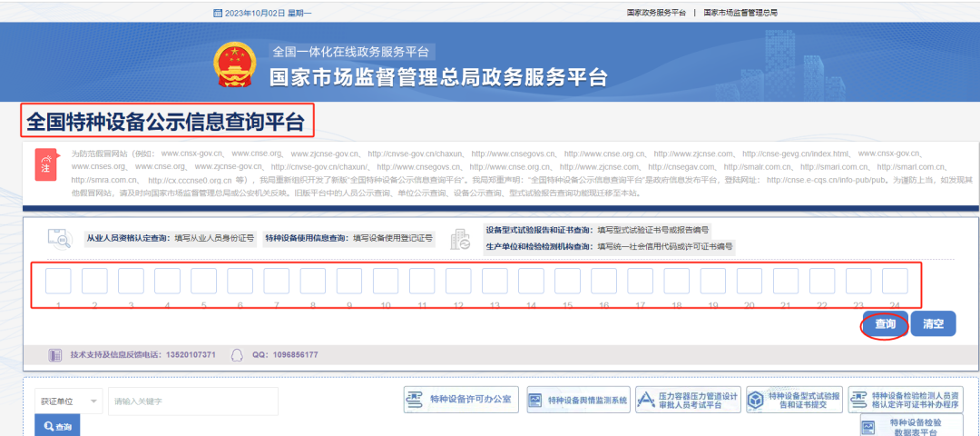Open the 特种设备检验检测人员资格认定许可证书补办程序 link
The image size is (980, 436).
(906, 401)
